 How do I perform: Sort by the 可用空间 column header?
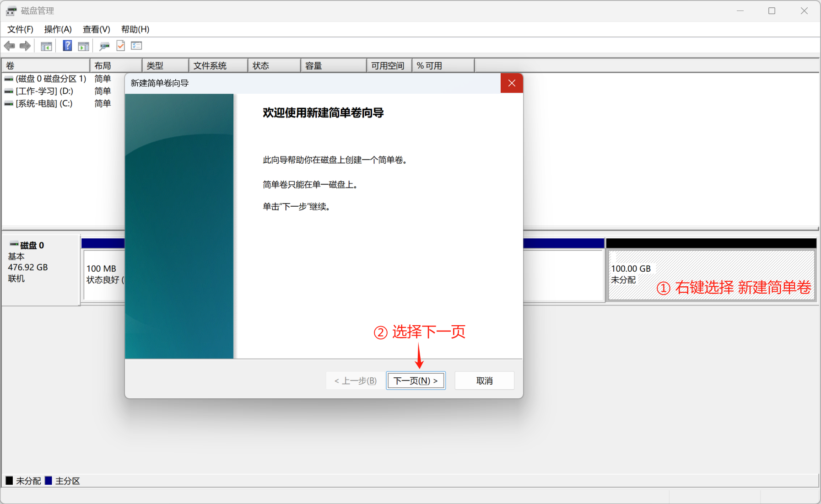tap(389, 66)
